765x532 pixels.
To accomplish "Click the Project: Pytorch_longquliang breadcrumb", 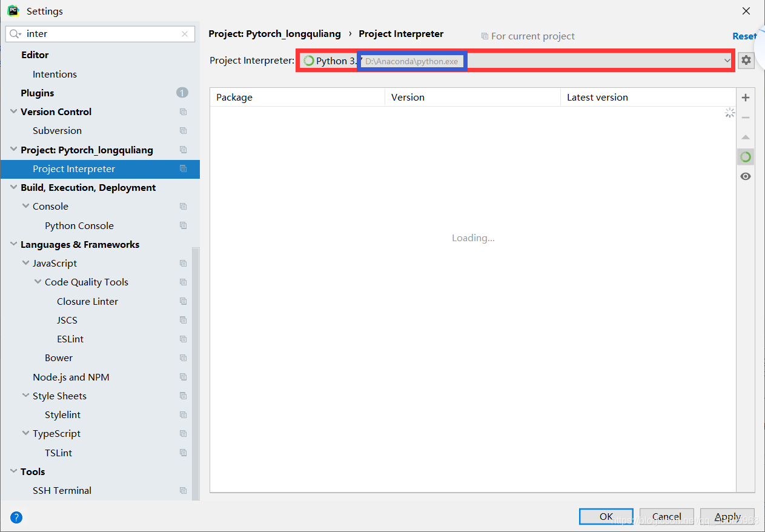I will (275, 34).
